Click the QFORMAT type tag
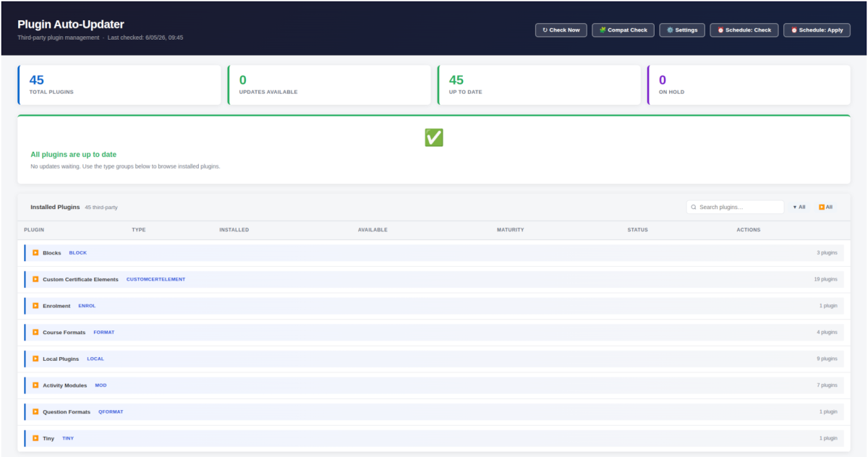 pyautogui.click(x=111, y=411)
